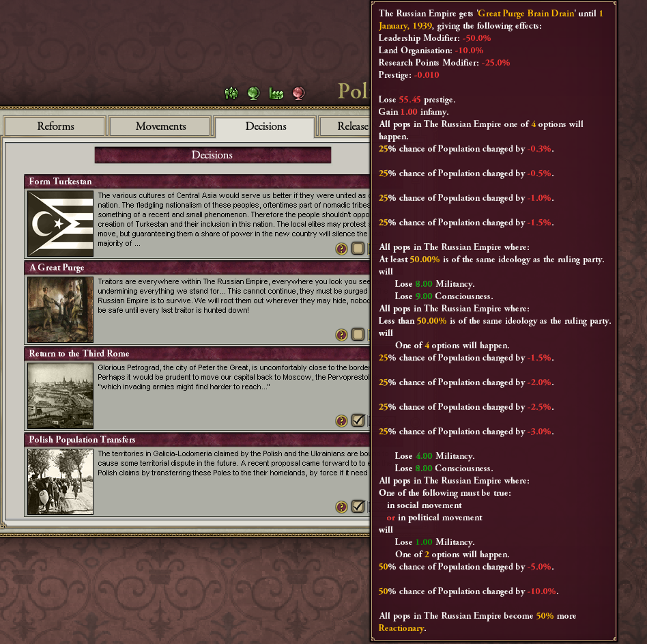Click the Polish Population Transfers title bar
The height and width of the screenshot is (644, 647).
(x=197, y=439)
